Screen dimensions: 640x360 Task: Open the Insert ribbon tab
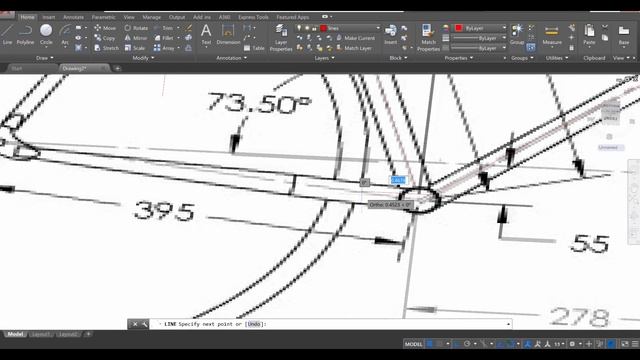49,17
